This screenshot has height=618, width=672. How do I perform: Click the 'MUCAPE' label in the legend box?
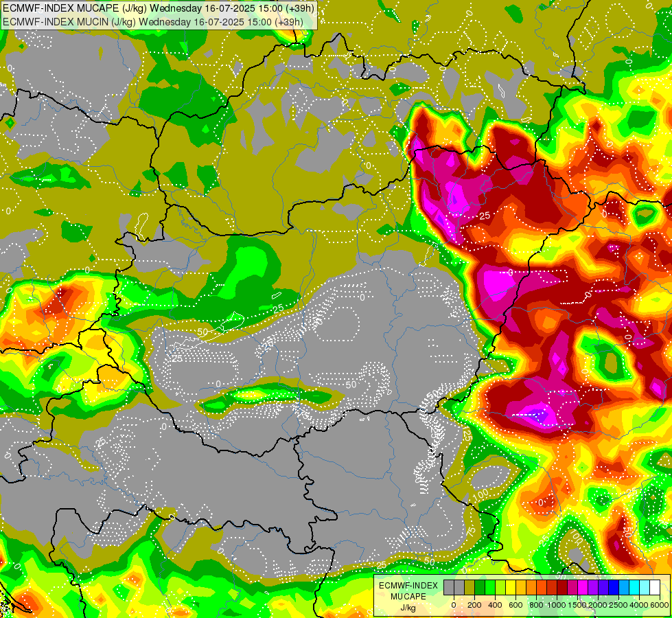click(408, 597)
